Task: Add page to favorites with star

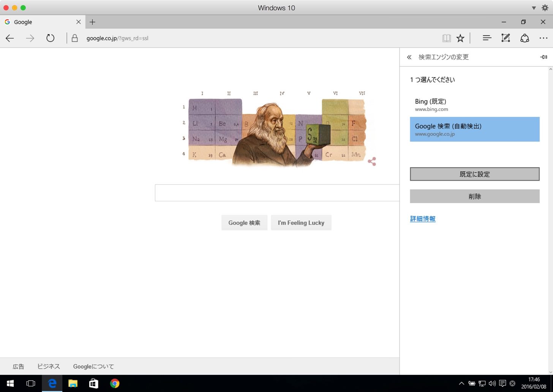Action: pyautogui.click(x=460, y=38)
